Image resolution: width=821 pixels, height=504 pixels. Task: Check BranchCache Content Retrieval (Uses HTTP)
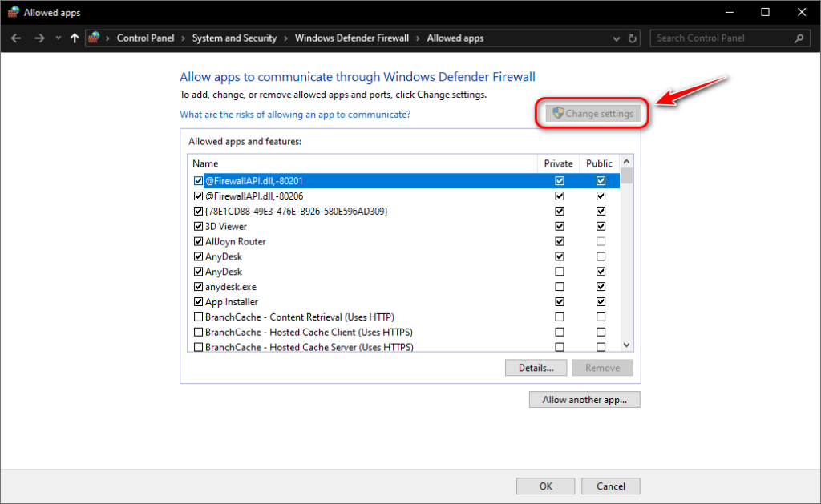[199, 317]
